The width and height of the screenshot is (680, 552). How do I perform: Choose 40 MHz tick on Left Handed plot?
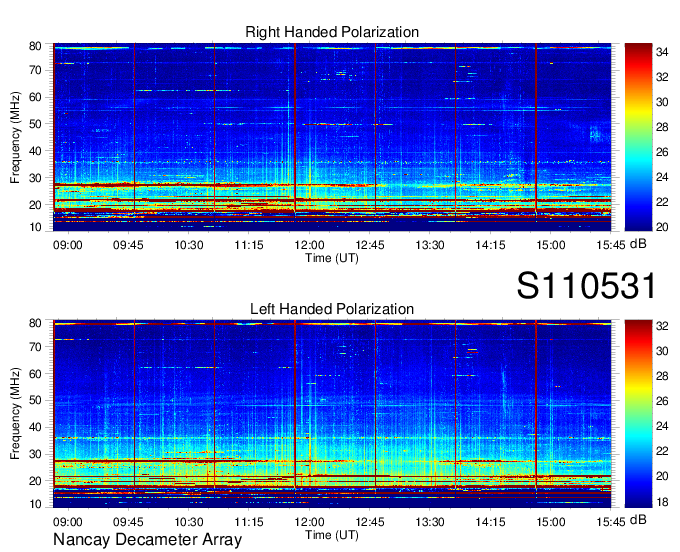click(x=35, y=427)
